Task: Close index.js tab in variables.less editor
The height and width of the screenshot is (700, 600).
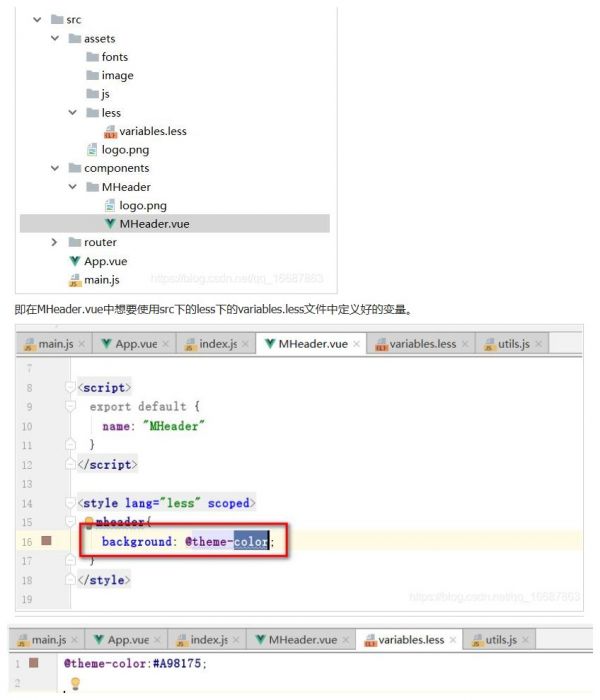Action: 236,640
